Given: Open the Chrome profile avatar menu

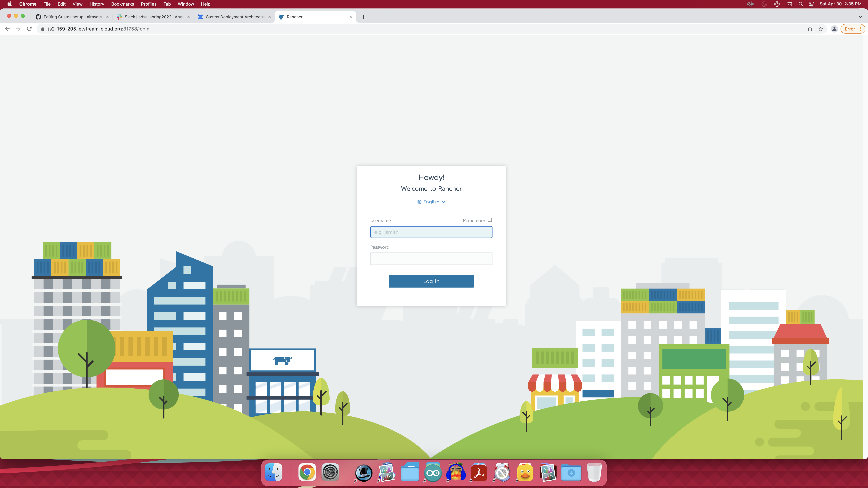Looking at the screenshot, I should pyautogui.click(x=834, y=29).
